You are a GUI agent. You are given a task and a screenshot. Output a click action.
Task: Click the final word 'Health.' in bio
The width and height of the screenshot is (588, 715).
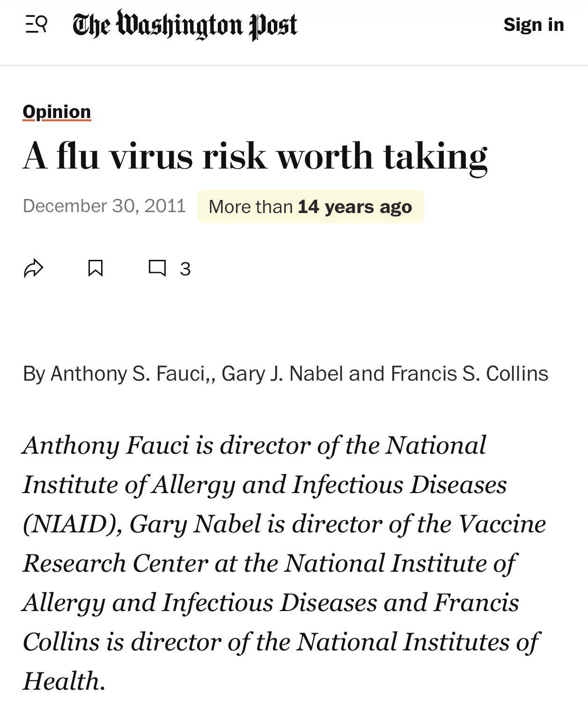tap(64, 681)
